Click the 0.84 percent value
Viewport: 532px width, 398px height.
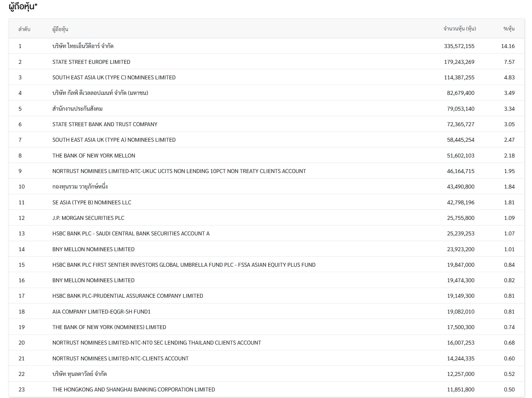coord(509,265)
